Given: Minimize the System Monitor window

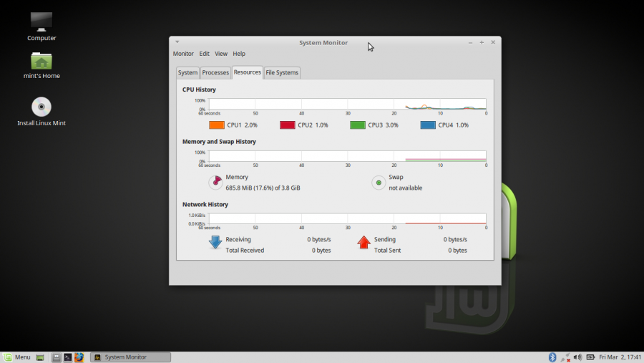Looking at the screenshot, I should pos(470,42).
